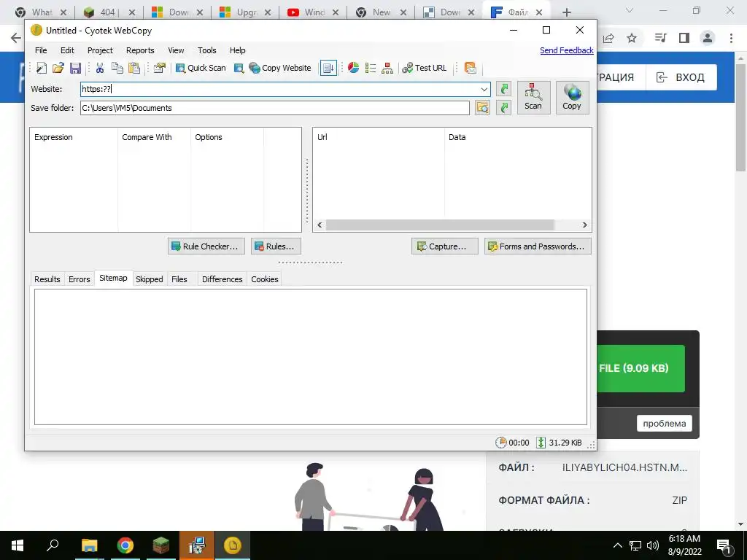
Task: Open the Website URL dropdown arrow
Action: [484, 89]
